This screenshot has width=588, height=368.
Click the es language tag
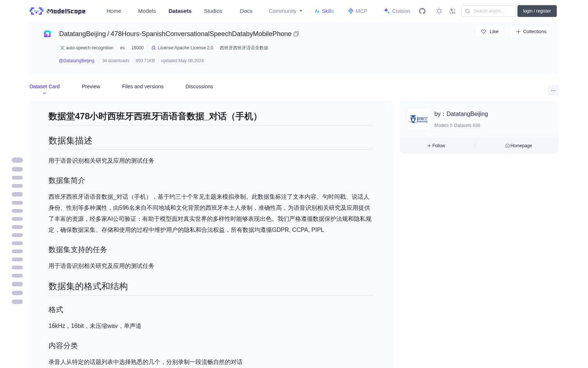coord(122,48)
